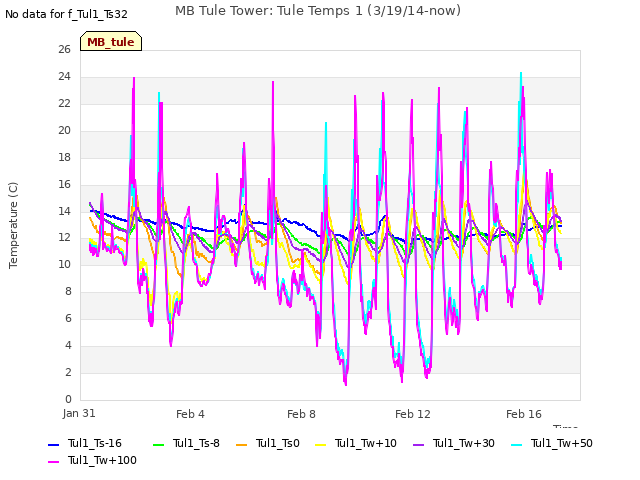
Task: Click the magenta Tul1_Tw+100 color marker
Action: coord(54,462)
